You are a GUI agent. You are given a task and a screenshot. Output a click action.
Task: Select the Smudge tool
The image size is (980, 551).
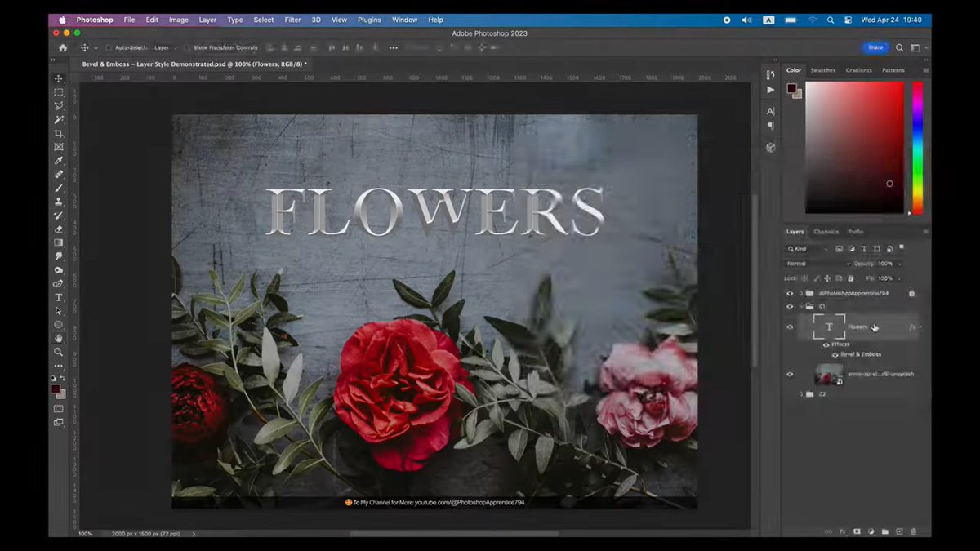click(59, 256)
